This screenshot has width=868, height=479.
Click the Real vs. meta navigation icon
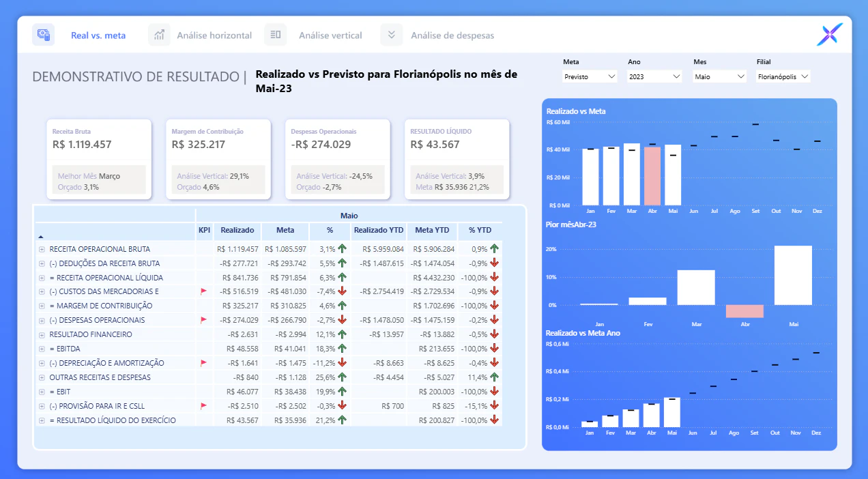click(44, 35)
